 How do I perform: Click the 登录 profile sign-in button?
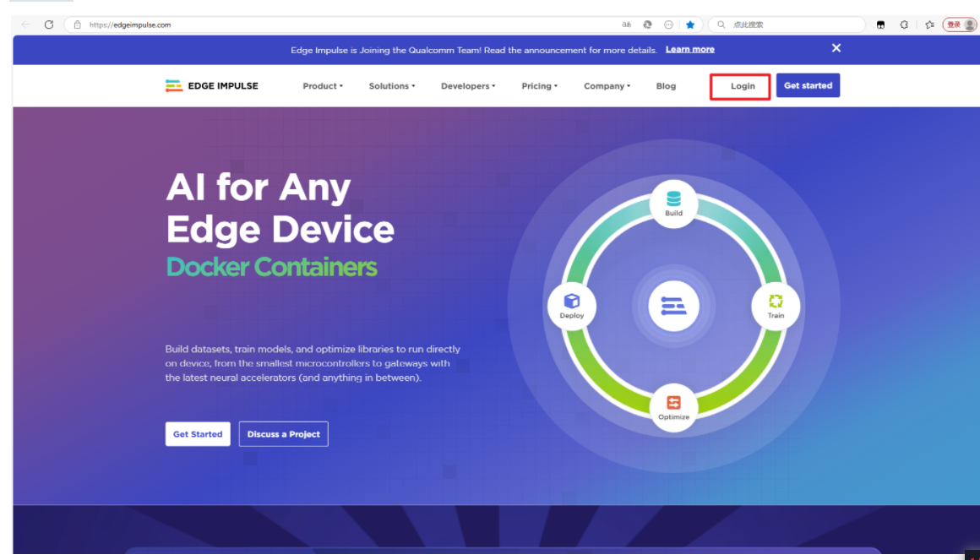(x=959, y=25)
